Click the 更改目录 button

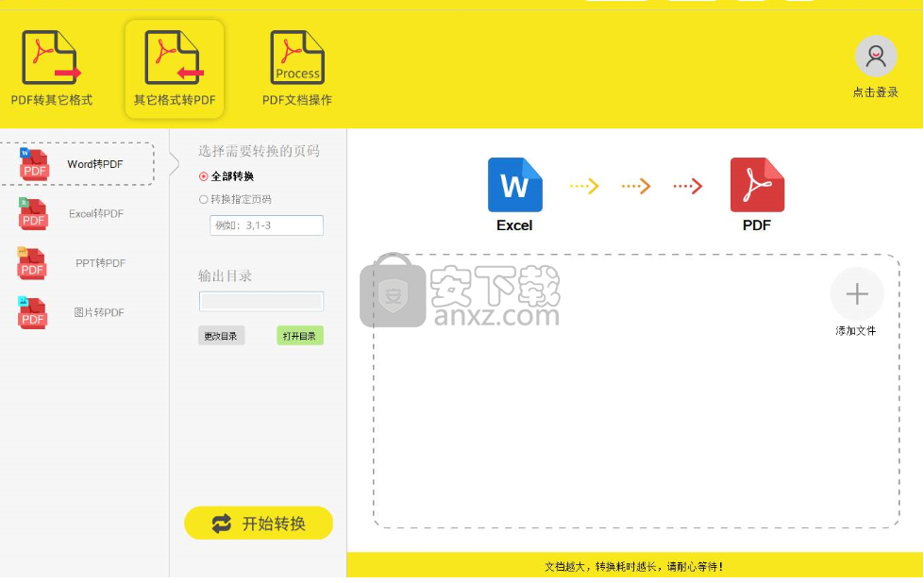coord(221,336)
